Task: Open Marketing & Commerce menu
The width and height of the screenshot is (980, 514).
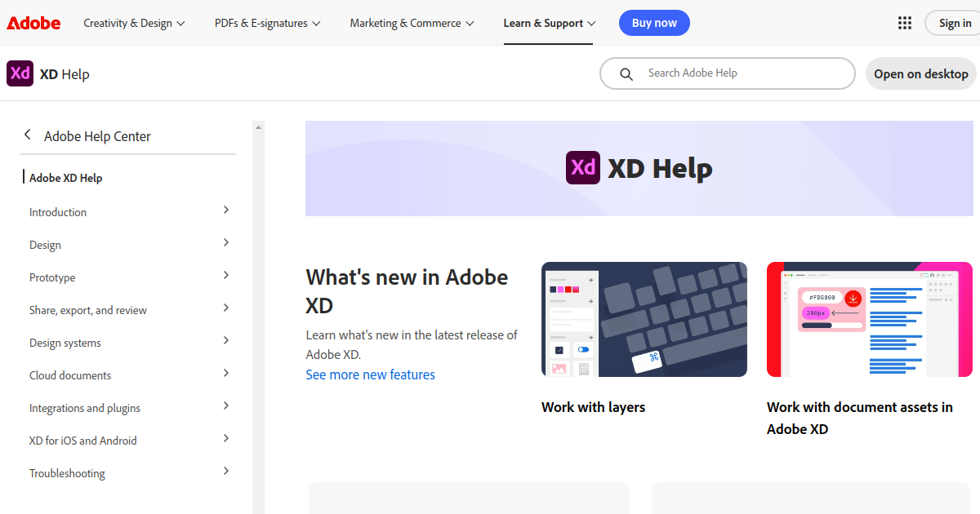Action: click(412, 23)
